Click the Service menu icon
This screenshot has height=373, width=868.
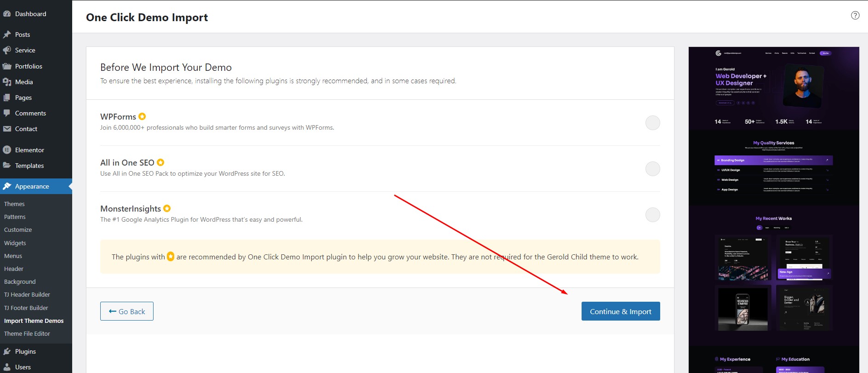(x=7, y=50)
